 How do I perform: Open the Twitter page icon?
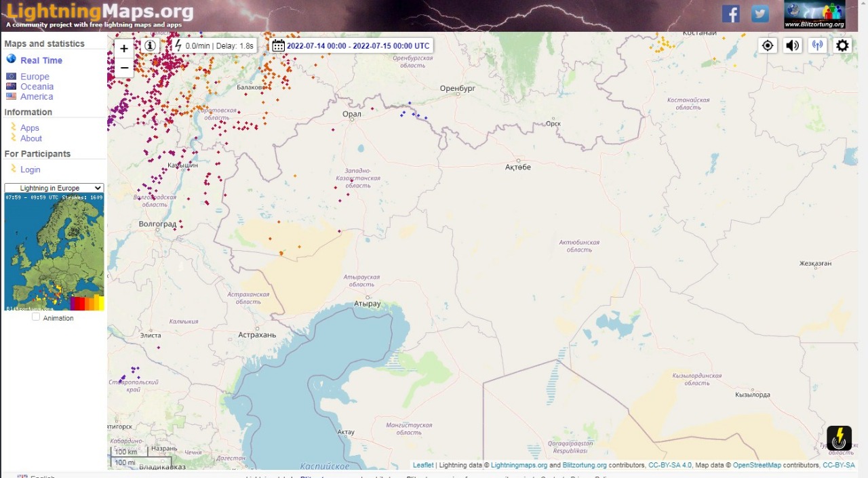pyautogui.click(x=759, y=14)
